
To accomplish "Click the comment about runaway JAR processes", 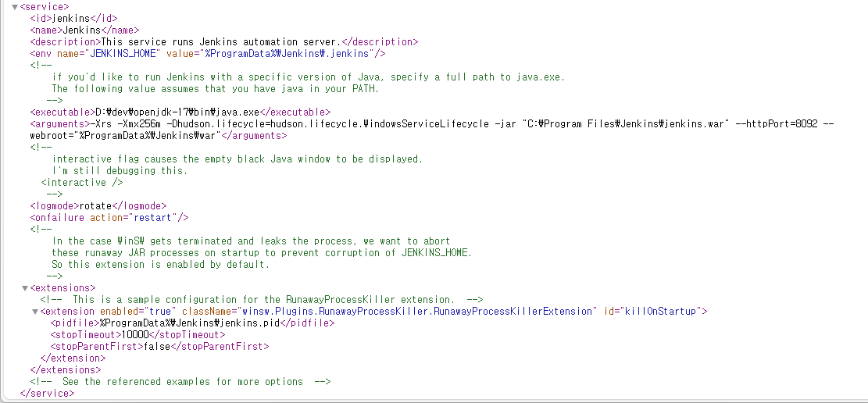I will (263, 253).
